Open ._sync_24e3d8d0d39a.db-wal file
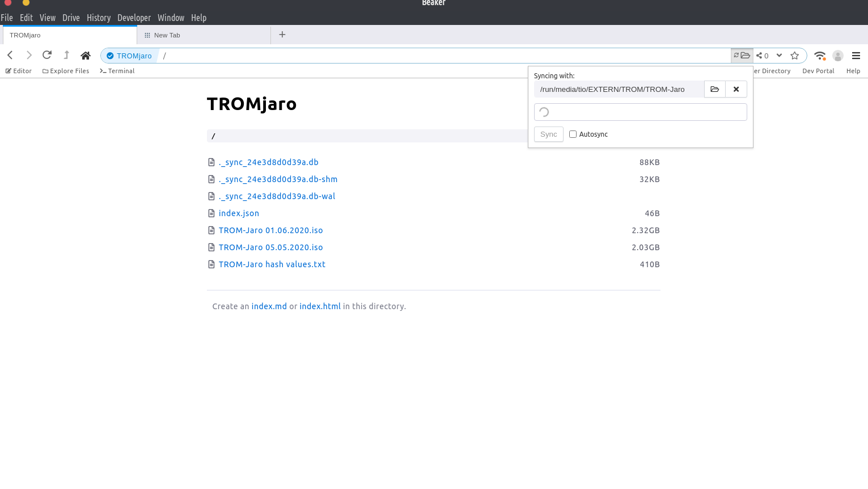 (x=277, y=196)
